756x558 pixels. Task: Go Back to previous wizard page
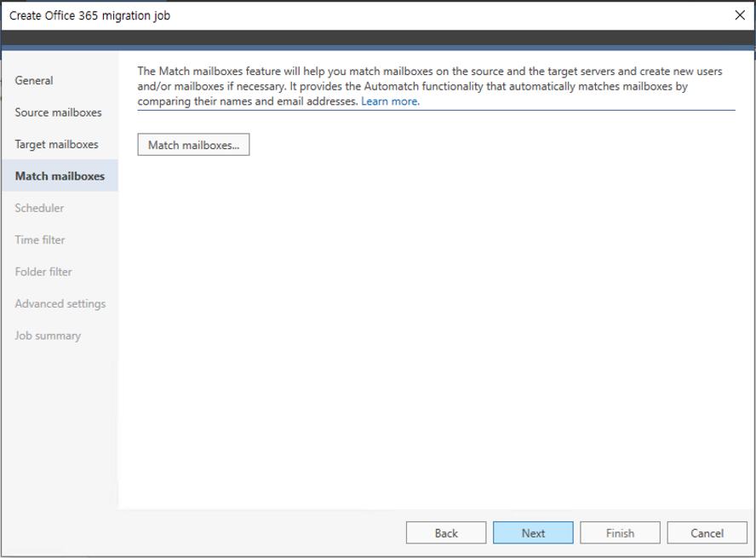pos(446,533)
